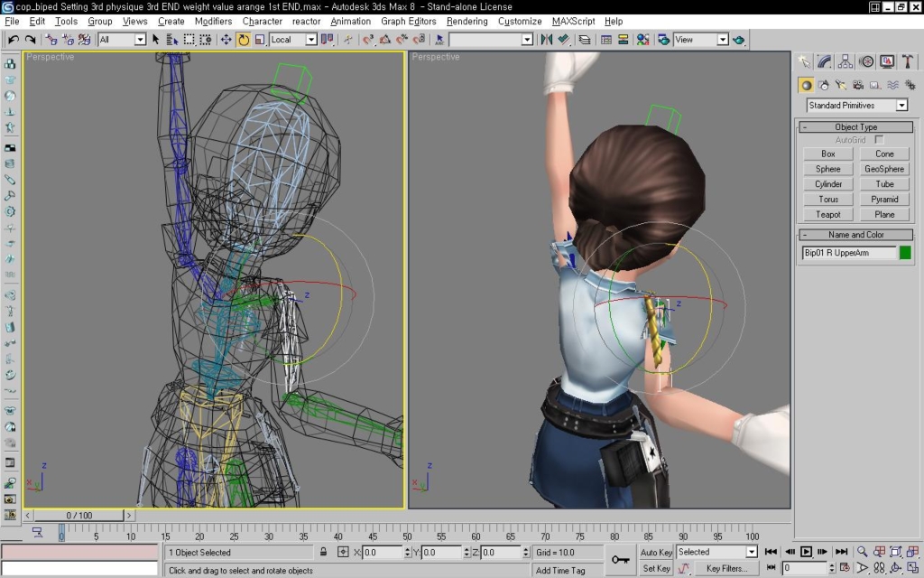Image resolution: width=924 pixels, height=578 pixels.
Task: Click the green object color swatch
Action: tap(906, 253)
